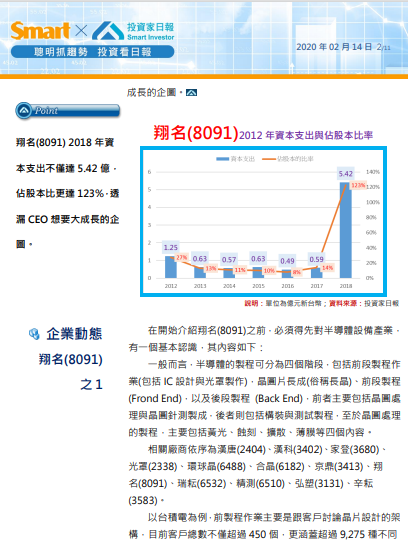Click the capital expenditure chart image
This screenshot has height=552, width=408.
263,221
